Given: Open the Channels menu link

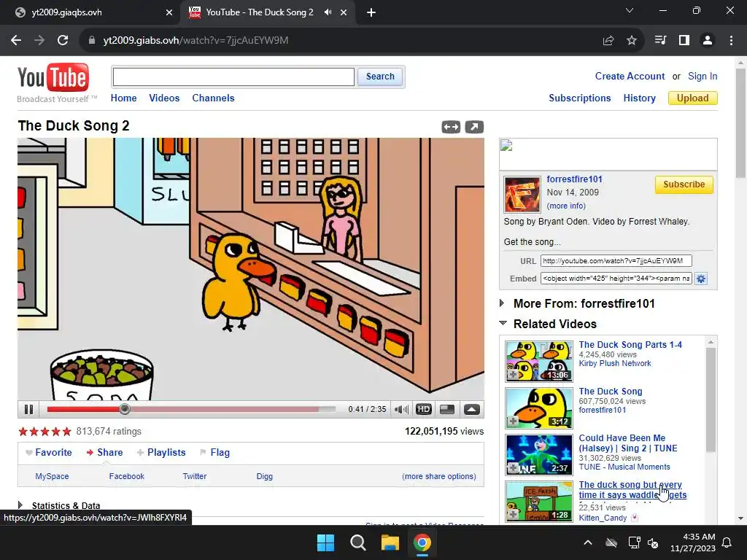Looking at the screenshot, I should [x=213, y=98].
